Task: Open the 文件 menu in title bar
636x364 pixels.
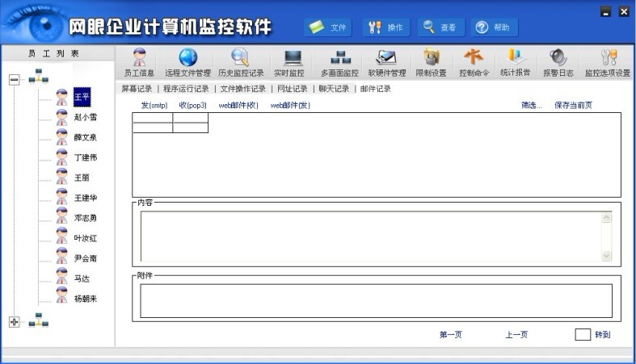Action: coord(328,27)
